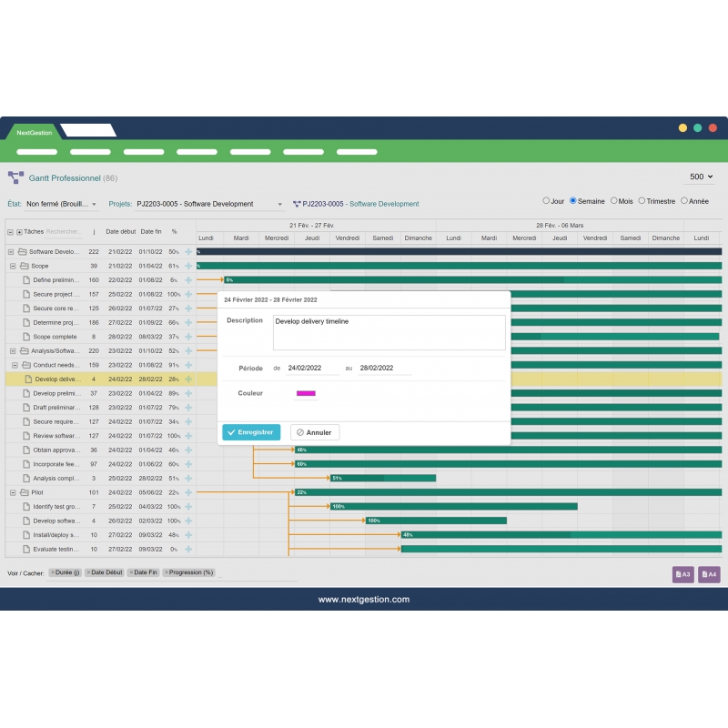Open the 500 rows dropdown
This screenshot has height=728, width=728.
click(699, 177)
